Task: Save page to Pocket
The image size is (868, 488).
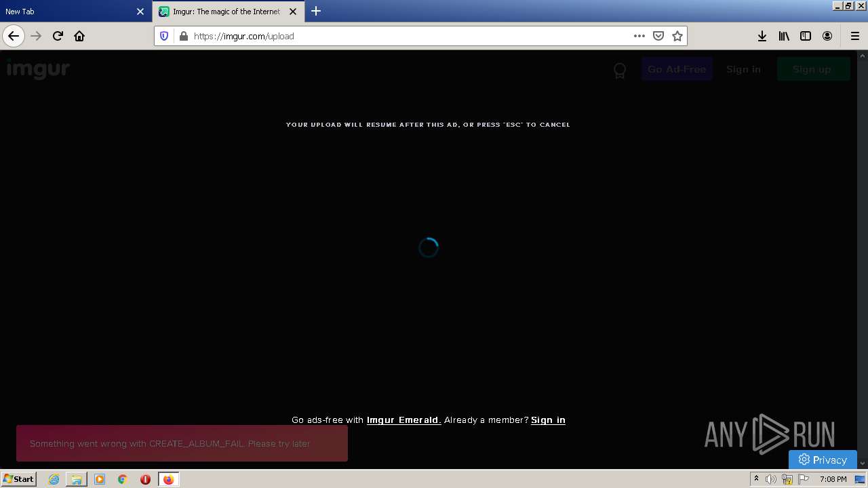Action: (658, 36)
